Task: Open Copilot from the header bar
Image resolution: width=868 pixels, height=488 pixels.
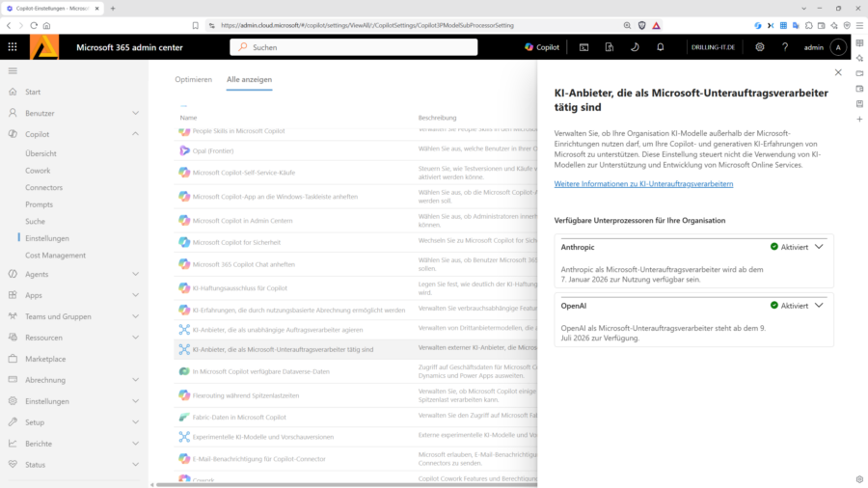Action: pyautogui.click(x=542, y=47)
